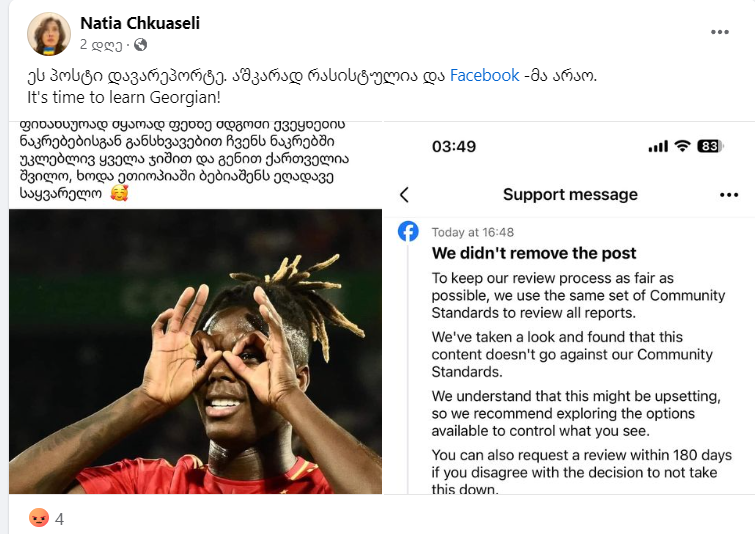Follow the blue Facebook mention link
This screenshot has height=534, width=755.
(484, 76)
